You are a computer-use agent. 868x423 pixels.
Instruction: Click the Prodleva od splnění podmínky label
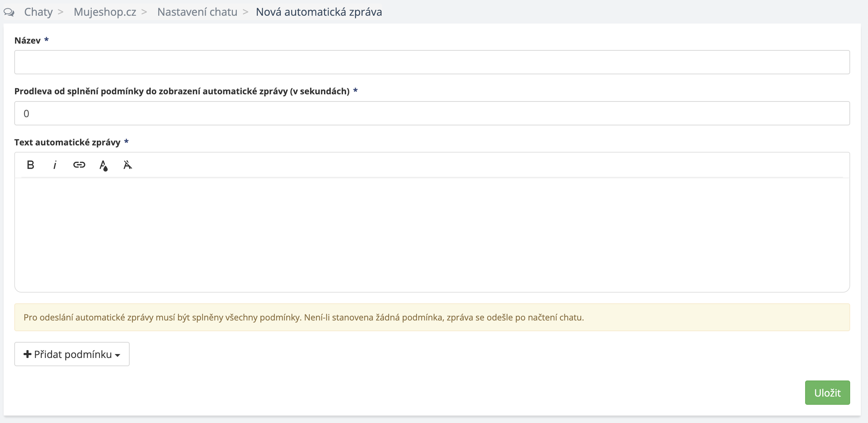182,91
